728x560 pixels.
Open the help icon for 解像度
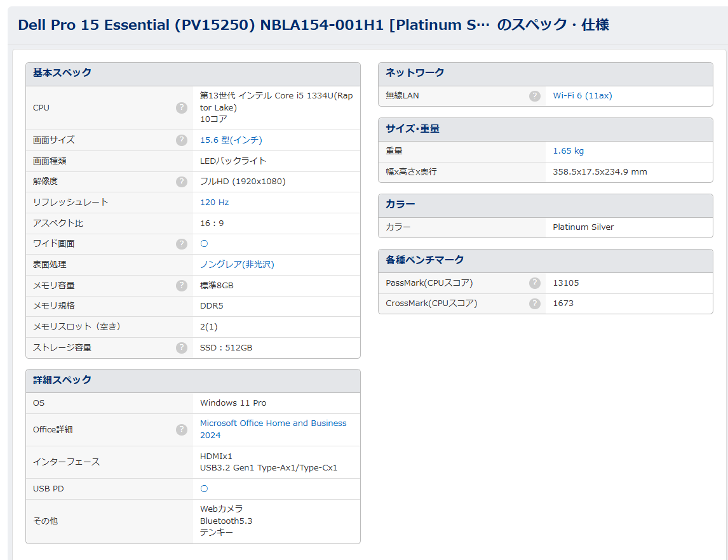point(182,182)
